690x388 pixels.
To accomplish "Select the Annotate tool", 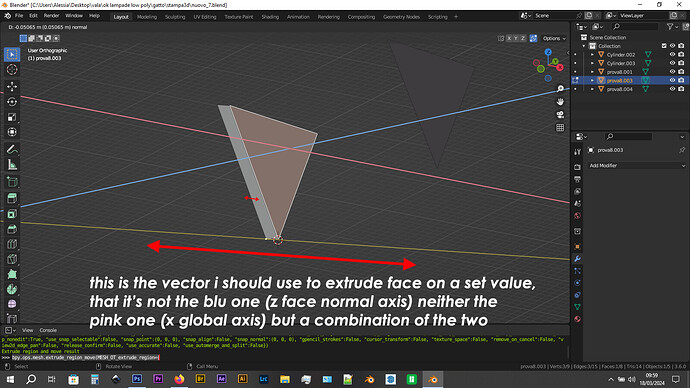I will tap(12, 150).
